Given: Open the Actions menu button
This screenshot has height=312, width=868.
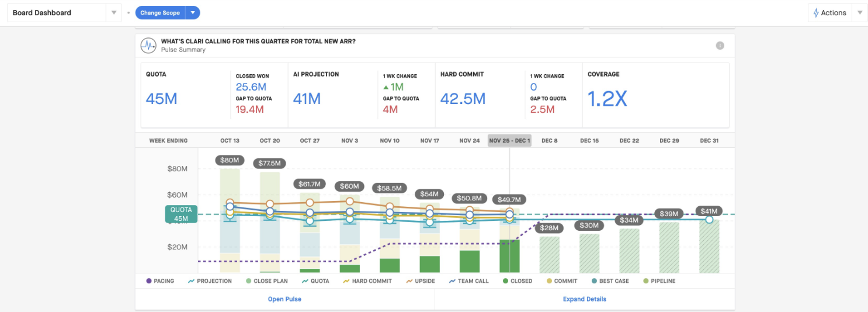Looking at the screenshot, I should (x=830, y=13).
